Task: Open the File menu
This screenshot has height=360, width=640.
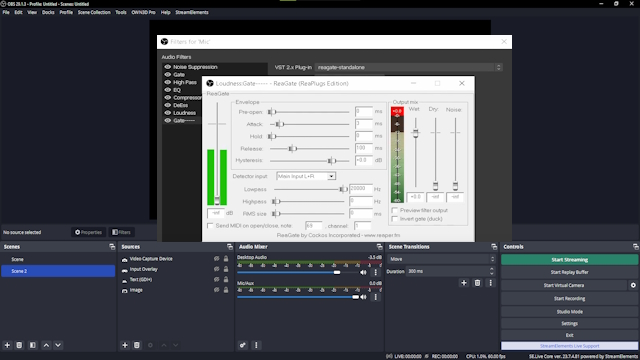Action: pyautogui.click(x=6, y=12)
